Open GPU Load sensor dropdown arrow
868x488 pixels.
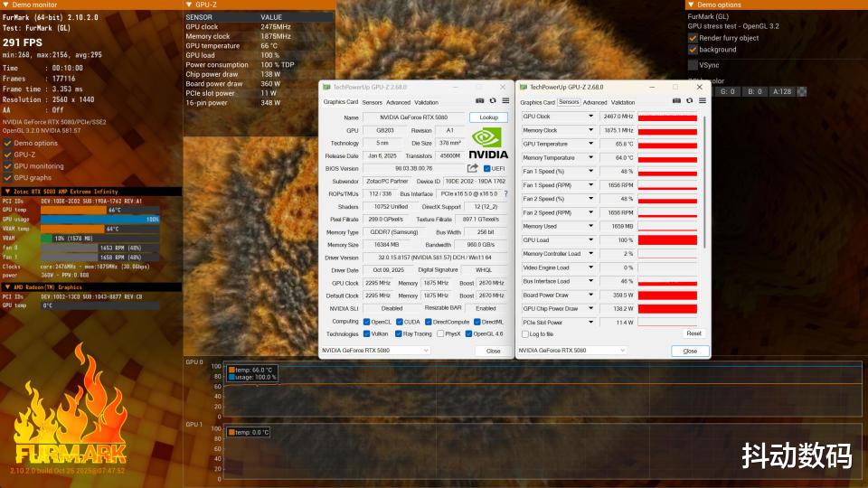(x=590, y=240)
